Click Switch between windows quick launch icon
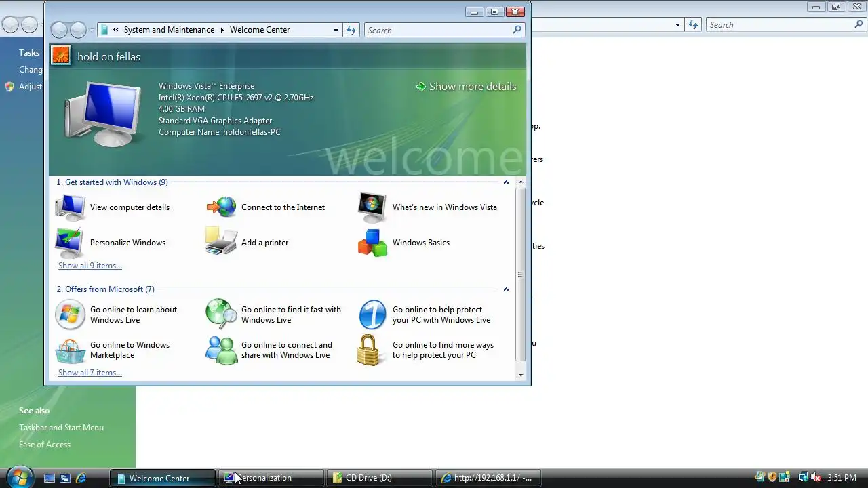 point(64,478)
